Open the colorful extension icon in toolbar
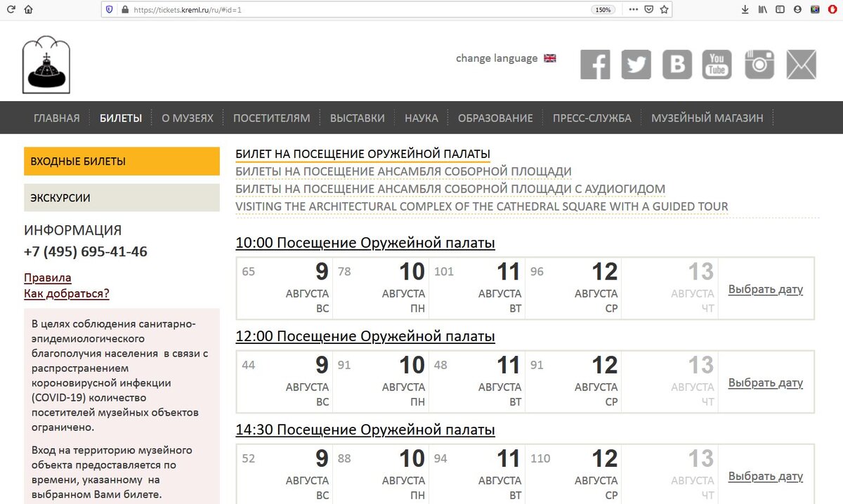 click(815, 10)
